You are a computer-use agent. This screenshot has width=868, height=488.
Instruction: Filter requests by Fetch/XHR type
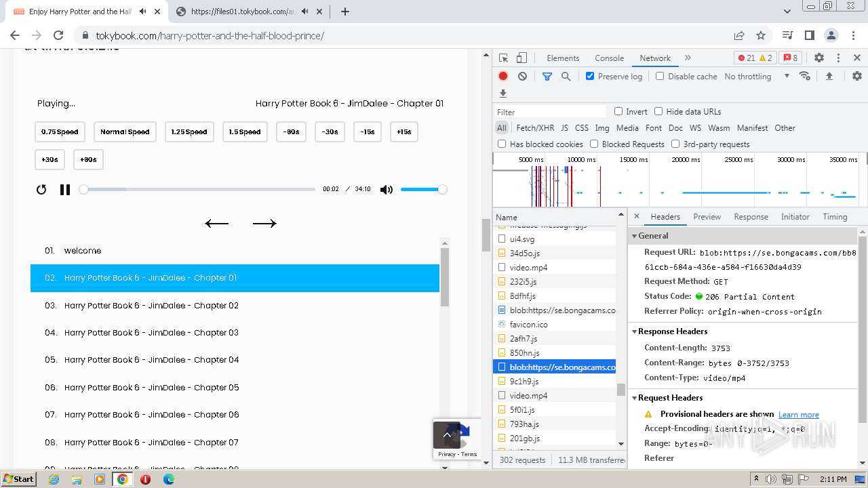[x=535, y=128]
